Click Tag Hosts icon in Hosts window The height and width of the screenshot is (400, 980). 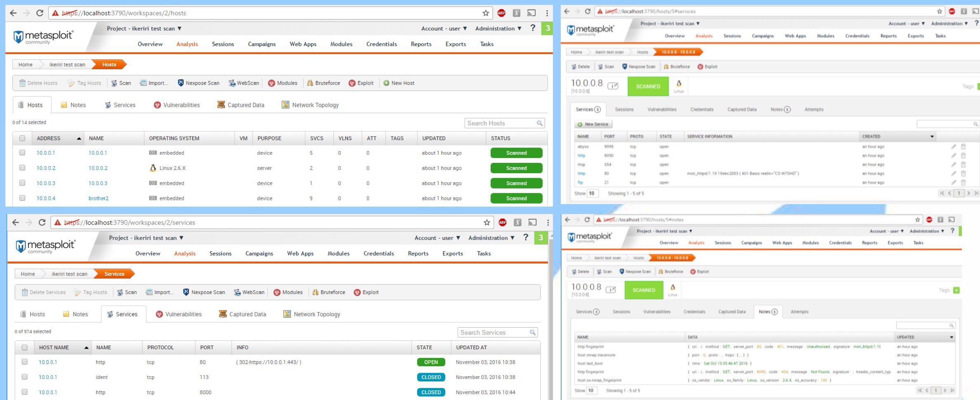coord(71,83)
